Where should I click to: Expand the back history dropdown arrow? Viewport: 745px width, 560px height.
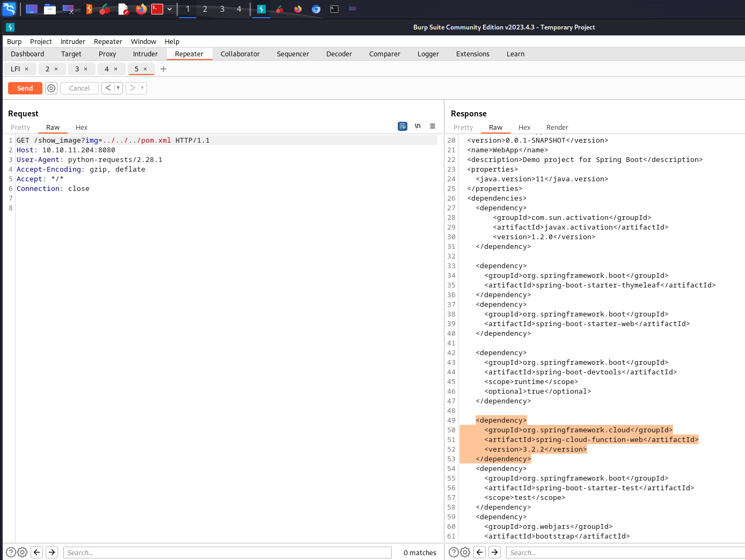coord(118,88)
